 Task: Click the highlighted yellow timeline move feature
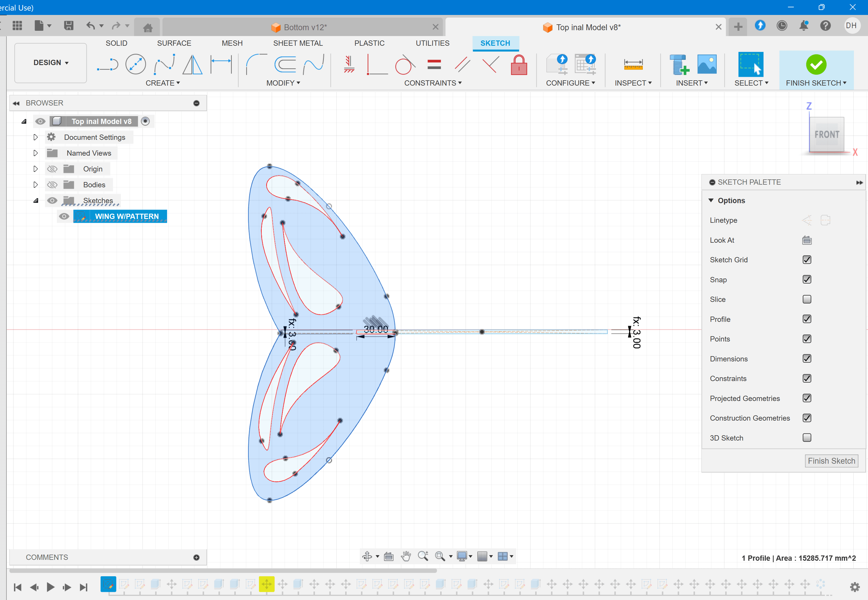[267, 584]
